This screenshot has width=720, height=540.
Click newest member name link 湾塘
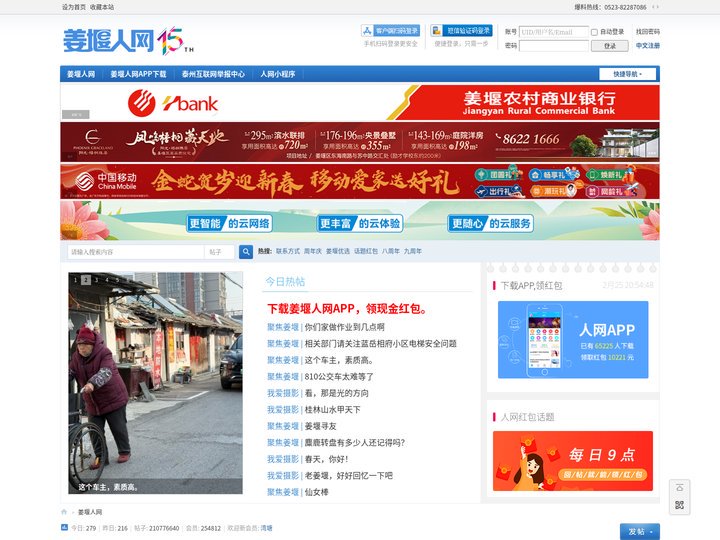[x=266, y=528]
